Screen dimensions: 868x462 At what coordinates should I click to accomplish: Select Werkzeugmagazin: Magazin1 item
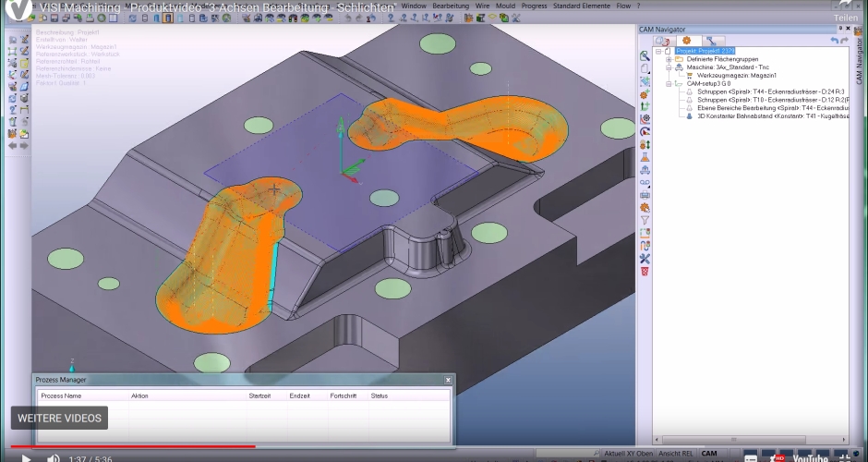[x=736, y=76]
